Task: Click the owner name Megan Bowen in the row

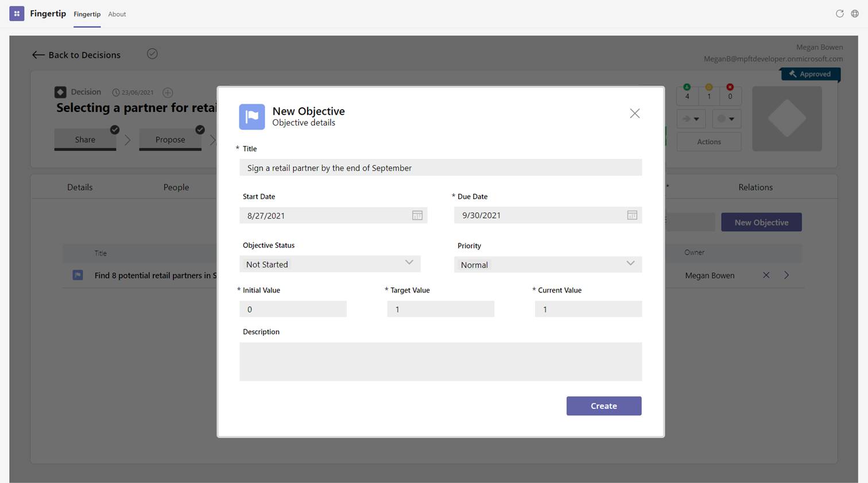Action: click(710, 275)
